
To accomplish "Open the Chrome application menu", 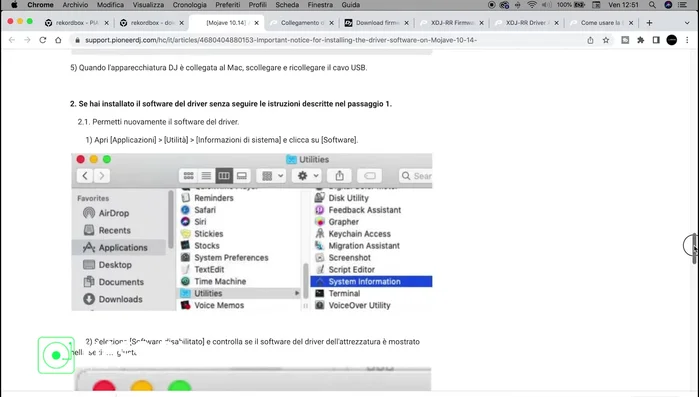I will click(x=40, y=5).
